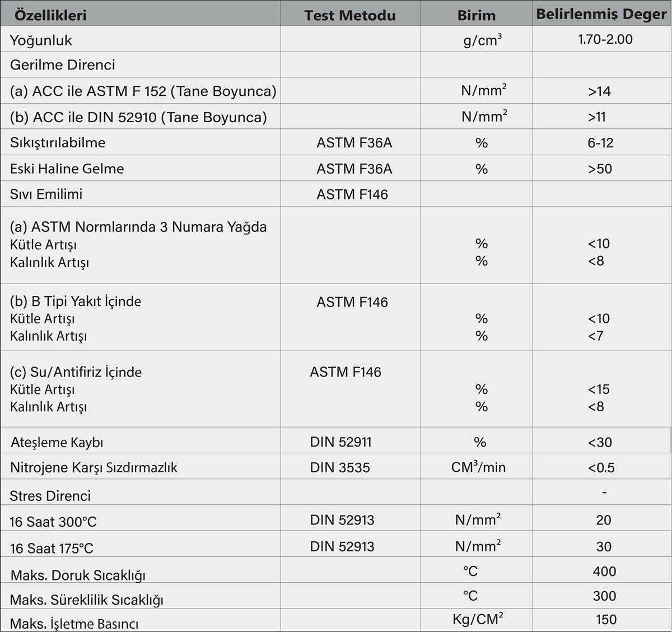The image size is (672, 632).
Task: Select the 16 Saat 300°C row label
Action: pos(53,522)
